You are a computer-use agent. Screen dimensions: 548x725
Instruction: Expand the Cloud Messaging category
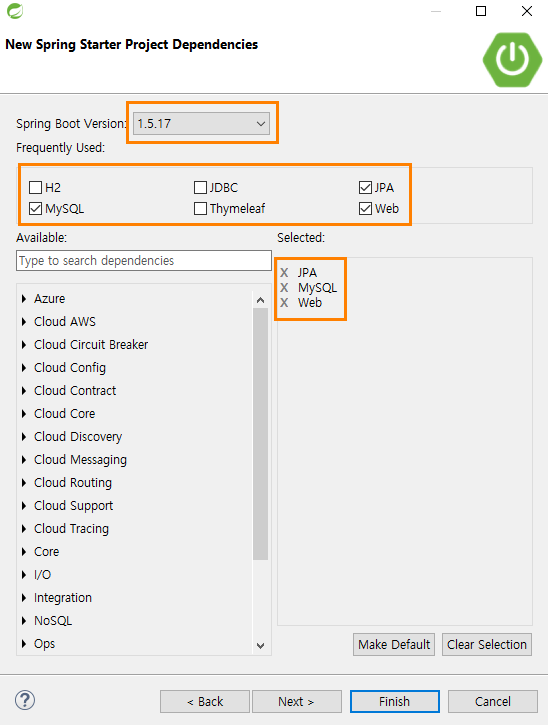coord(24,460)
